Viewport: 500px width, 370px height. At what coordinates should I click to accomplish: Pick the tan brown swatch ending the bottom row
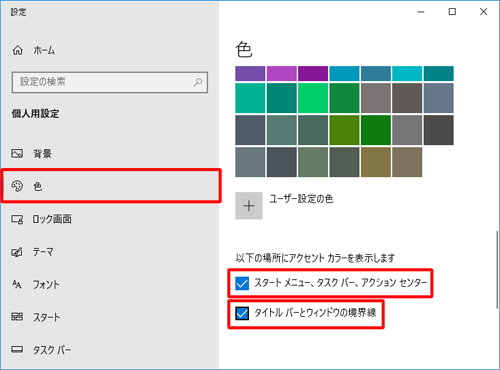(407, 162)
